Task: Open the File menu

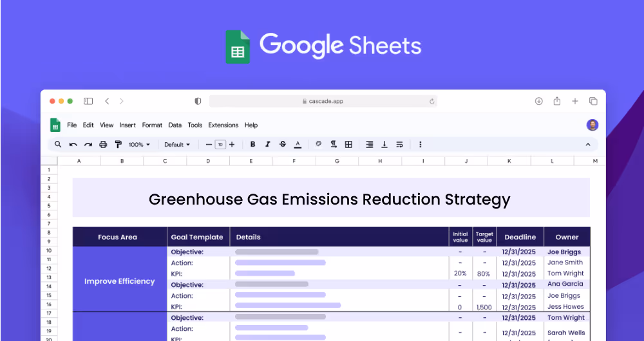Action: tap(72, 125)
